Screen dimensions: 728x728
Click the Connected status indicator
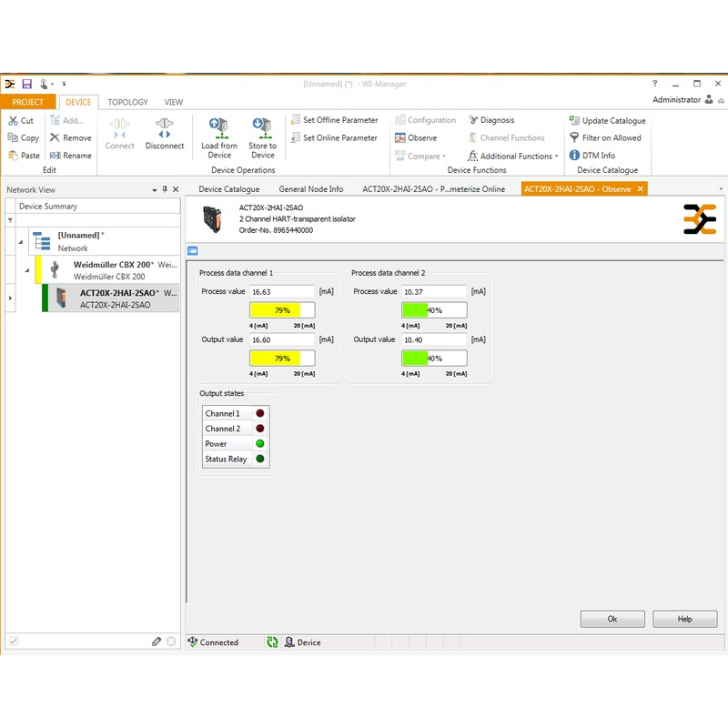pos(213,642)
